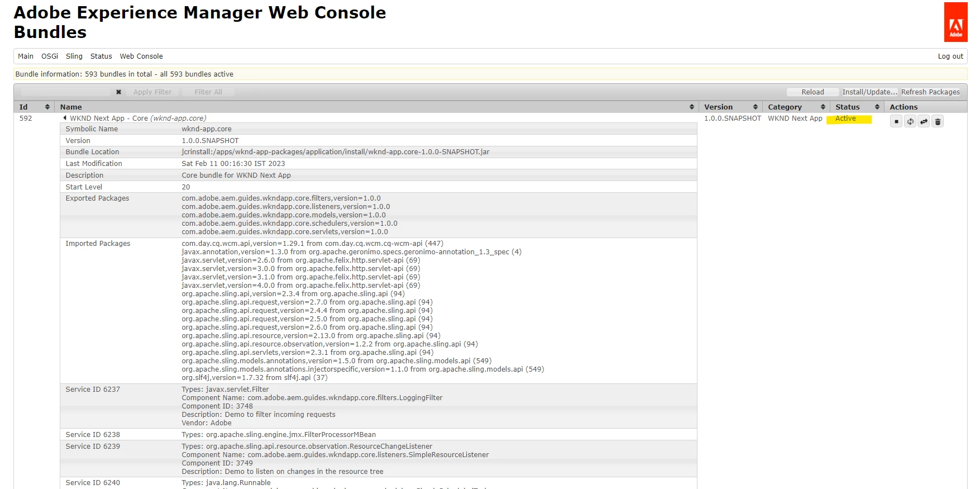Select imported resource.observation version 1.2.2 line
This screenshot has width=980, height=489.
(330, 344)
